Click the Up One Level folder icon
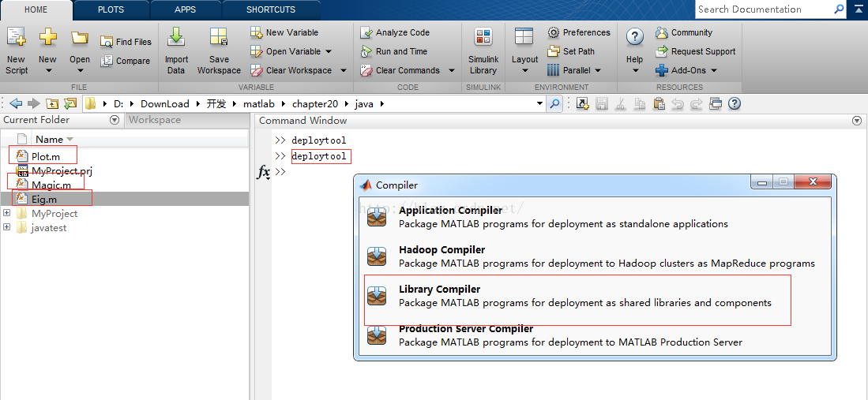This screenshot has height=400, width=868. (x=52, y=103)
